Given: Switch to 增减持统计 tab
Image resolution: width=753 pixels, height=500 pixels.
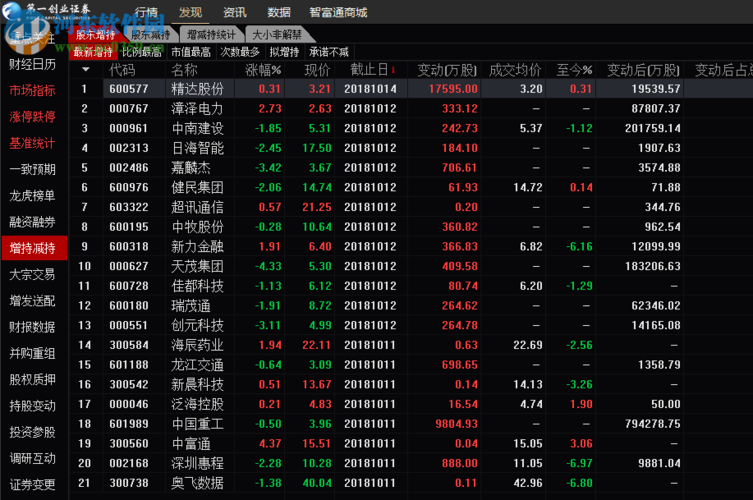Looking at the screenshot, I should 211,35.
